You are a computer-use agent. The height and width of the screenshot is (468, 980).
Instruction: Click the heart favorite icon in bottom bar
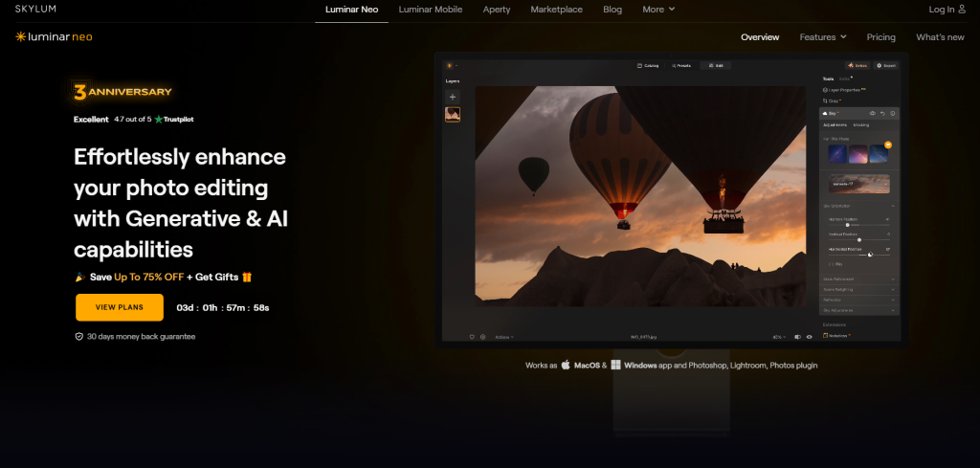tap(472, 337)
